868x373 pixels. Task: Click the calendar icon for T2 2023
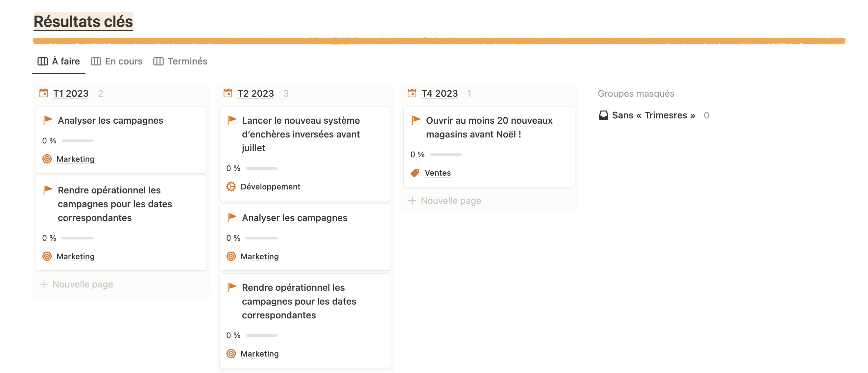click(x=228, y=93)
